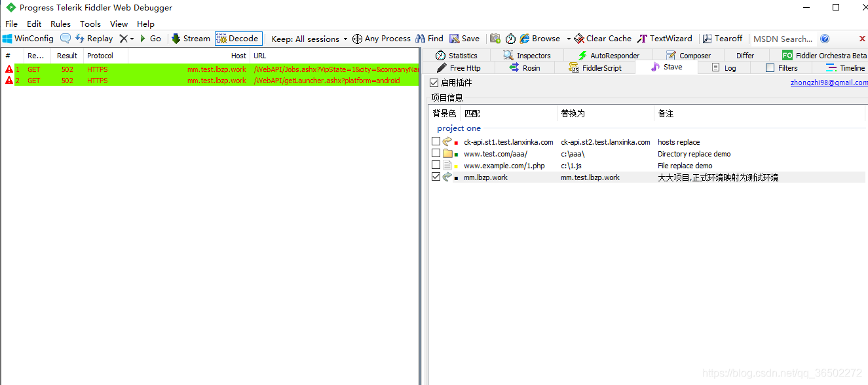Click the Tearoff toolbar button
The height and width of the screenshot is (385, 868).
[x=723, y=39]
